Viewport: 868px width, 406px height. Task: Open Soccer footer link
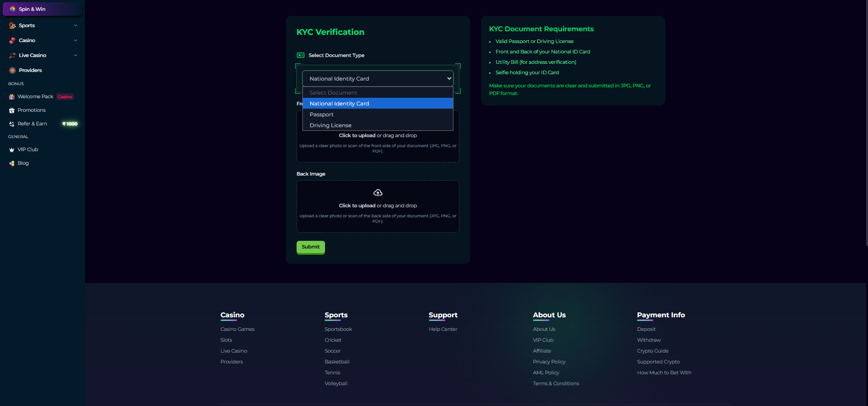point(332,351)
